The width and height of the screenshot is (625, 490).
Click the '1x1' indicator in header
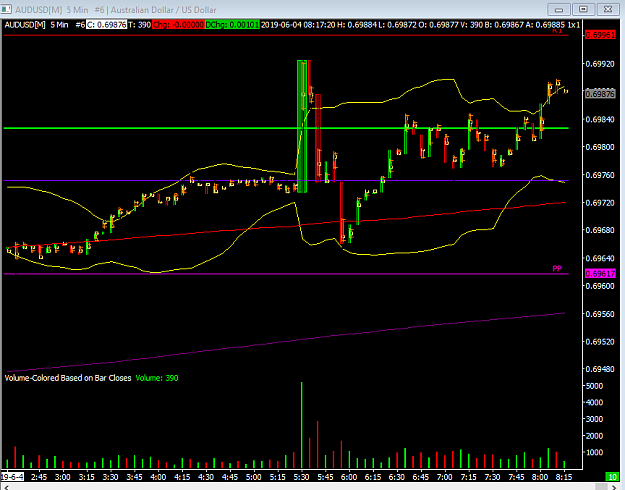[x=574, y=25]
